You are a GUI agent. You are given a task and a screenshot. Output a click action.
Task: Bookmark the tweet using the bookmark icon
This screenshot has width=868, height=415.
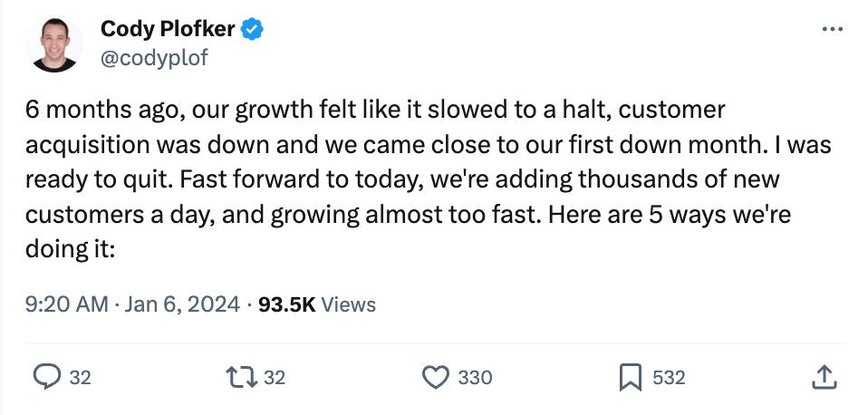(631, 377)
